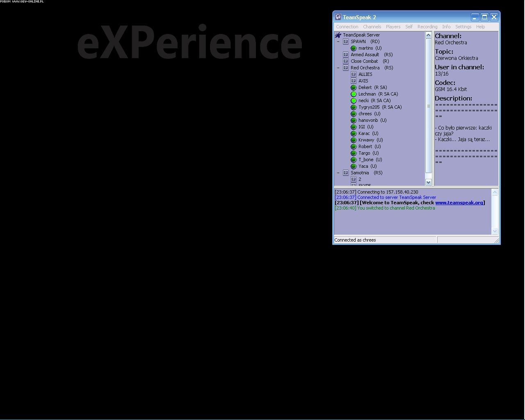The width and height of the screenshot is (525, 420).
Task: Open the Recording menu
Action: coord(427,27)
